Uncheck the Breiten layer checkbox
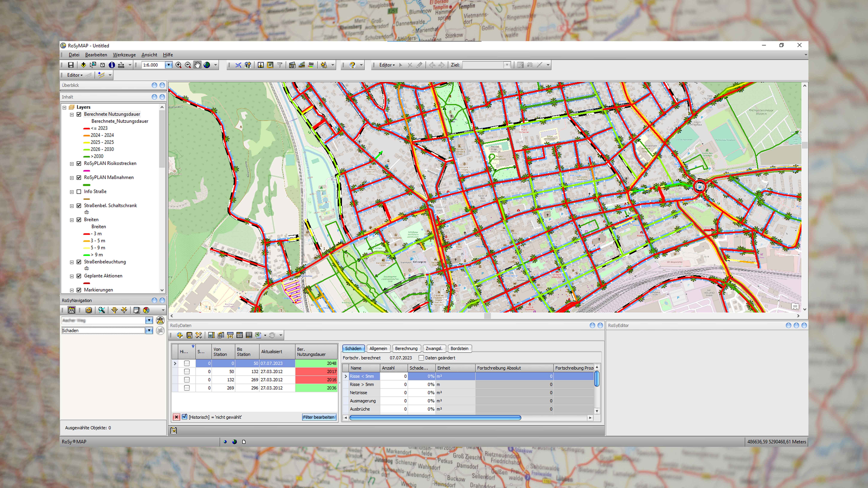This screenshot has width=868, height=488. pos(79,220)
